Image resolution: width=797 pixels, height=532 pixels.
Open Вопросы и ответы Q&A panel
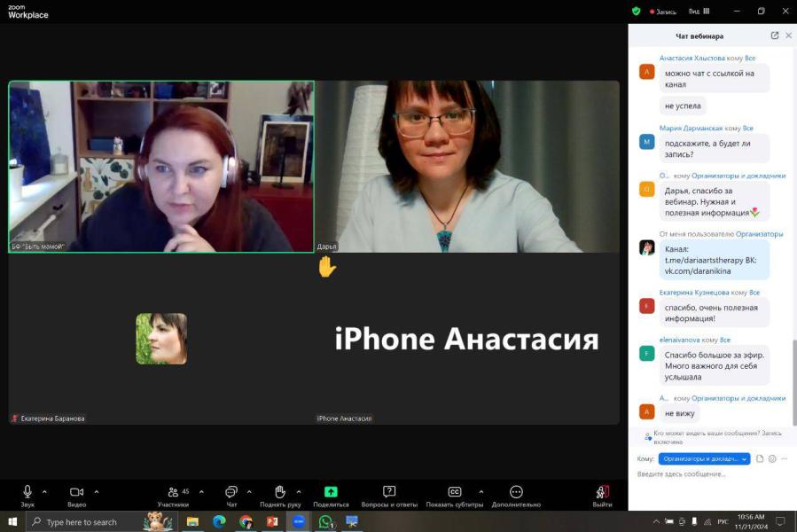pyautogui.click(x=389, y=492)
